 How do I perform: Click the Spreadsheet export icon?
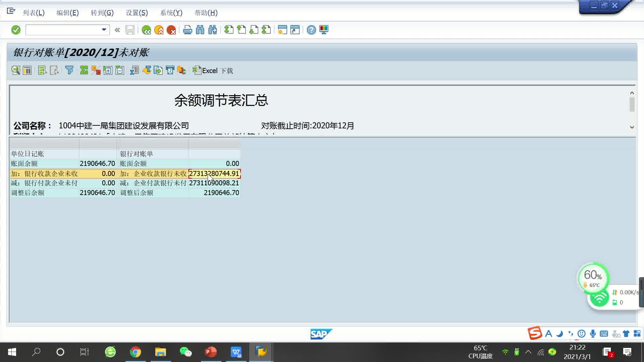[135, 70]
